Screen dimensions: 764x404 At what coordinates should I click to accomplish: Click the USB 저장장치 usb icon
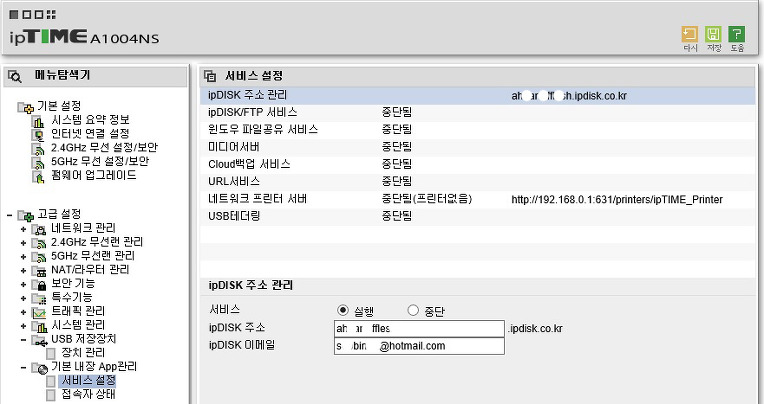[39, 340]
